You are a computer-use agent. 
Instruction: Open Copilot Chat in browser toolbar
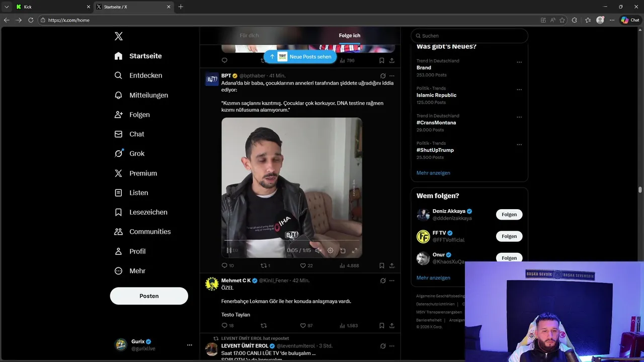click(630, 20)
